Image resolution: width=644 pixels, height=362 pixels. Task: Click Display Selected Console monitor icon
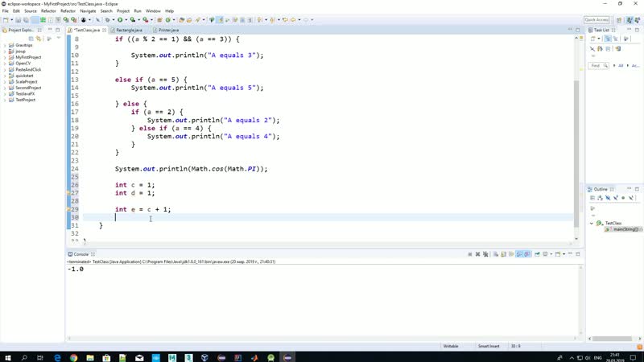[546, 254]
